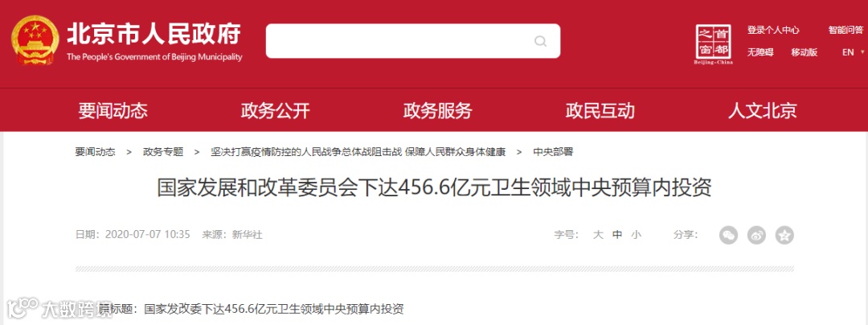Open the 要闻动态 navigation menu

[113, 111]
